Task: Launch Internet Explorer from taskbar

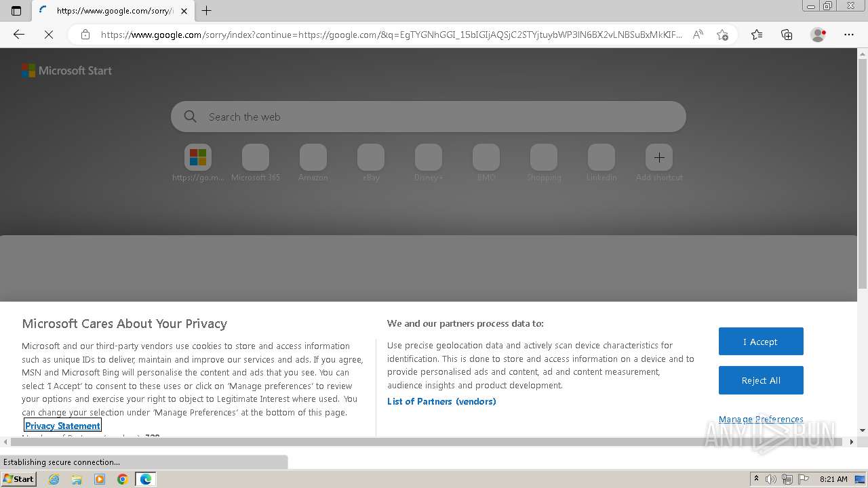Action: (54, 479)
